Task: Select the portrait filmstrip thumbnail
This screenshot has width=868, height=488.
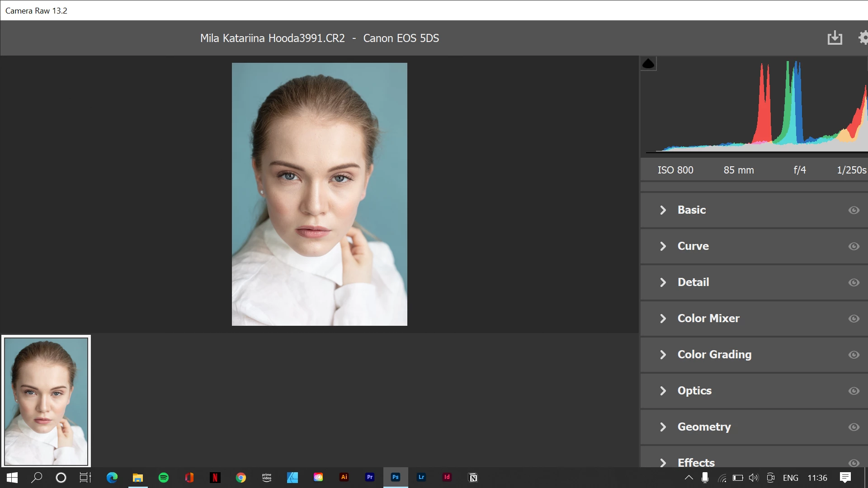Action: pos(46,401)
